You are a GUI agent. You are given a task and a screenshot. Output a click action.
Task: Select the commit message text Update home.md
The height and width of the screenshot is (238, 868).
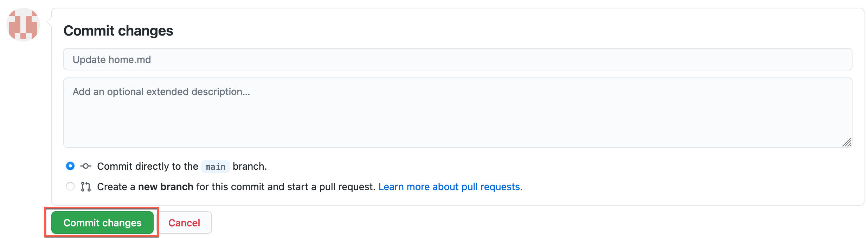[x=111, y=59]
